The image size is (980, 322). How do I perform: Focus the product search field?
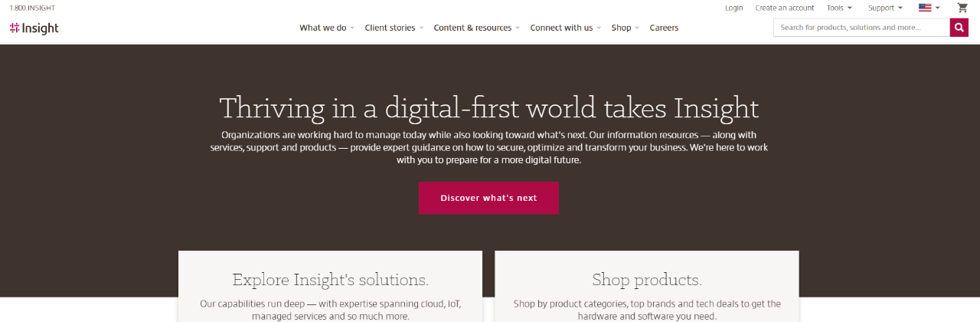click(861, 28)
